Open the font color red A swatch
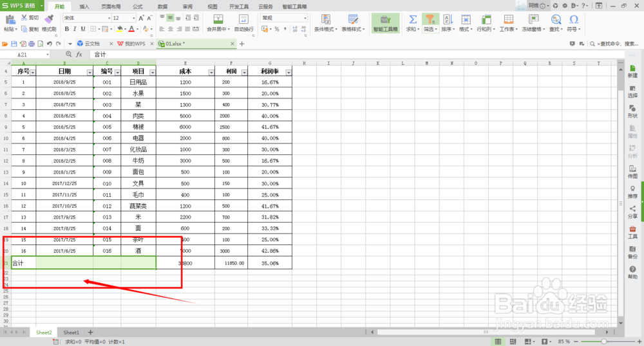 click(131, 29)
